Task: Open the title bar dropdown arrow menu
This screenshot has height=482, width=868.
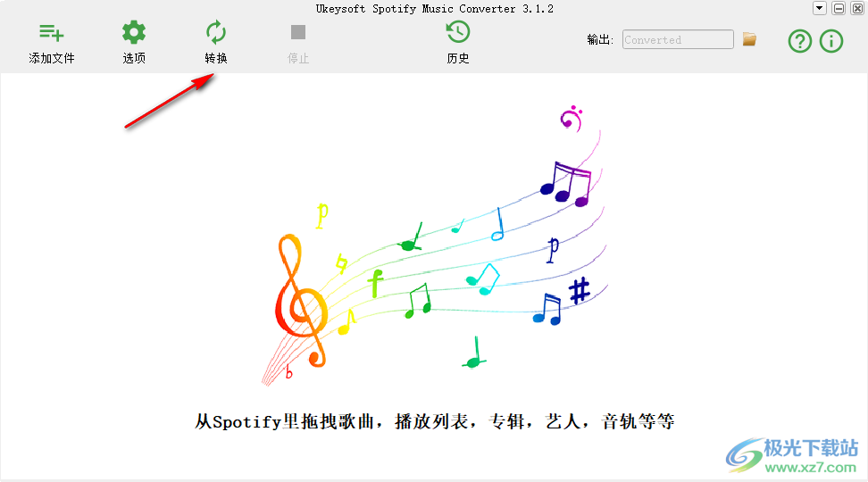Action: [820, 8]
